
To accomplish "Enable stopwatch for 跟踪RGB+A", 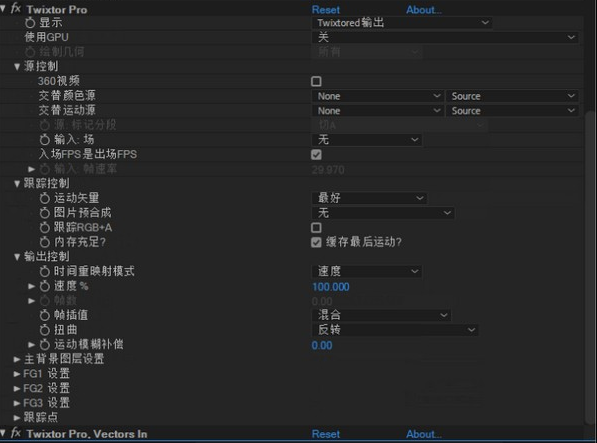I will (45, 228).
